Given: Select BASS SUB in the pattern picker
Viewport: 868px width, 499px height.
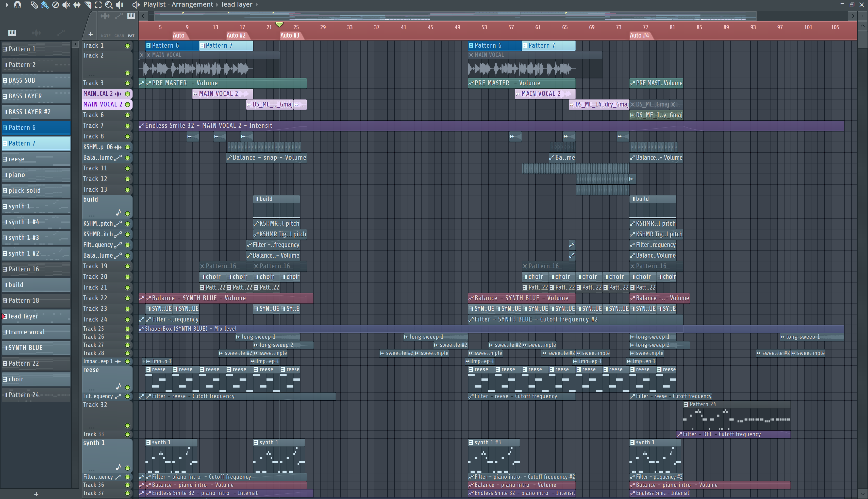Looking at the screenshot, I should (x=36, y=81).
